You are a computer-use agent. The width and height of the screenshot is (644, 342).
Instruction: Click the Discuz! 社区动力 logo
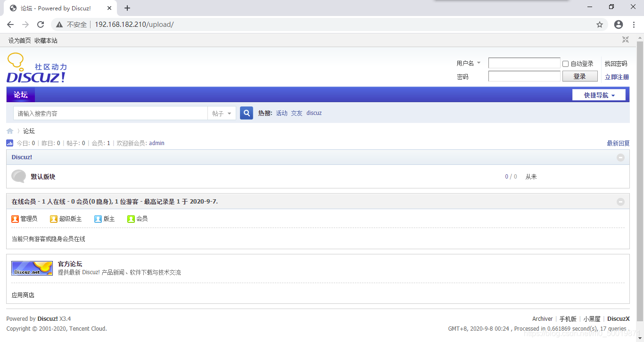[x=37, y=68]
